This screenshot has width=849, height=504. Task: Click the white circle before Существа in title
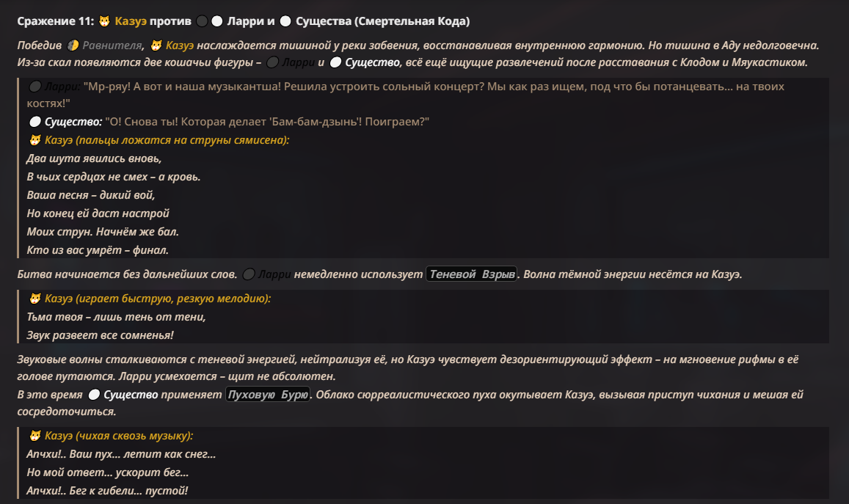[285, 21]
